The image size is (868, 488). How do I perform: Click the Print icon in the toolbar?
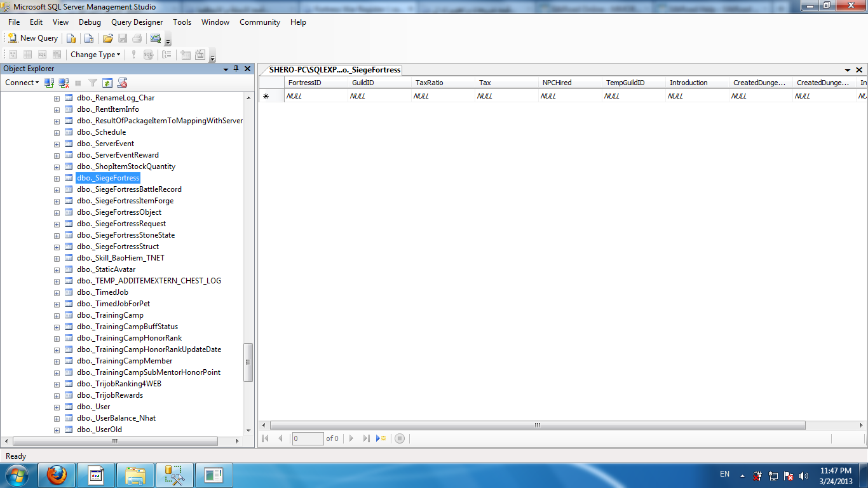(x=137, y=38)
